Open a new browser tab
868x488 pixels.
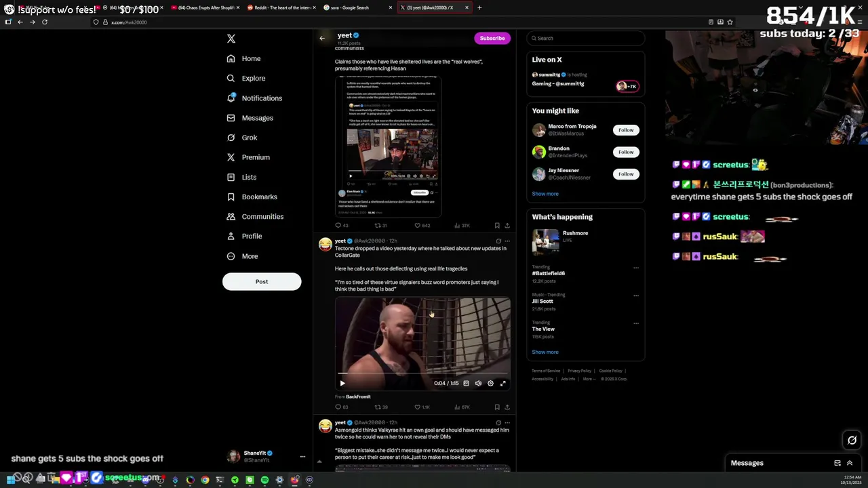click(x=479, y=7)
